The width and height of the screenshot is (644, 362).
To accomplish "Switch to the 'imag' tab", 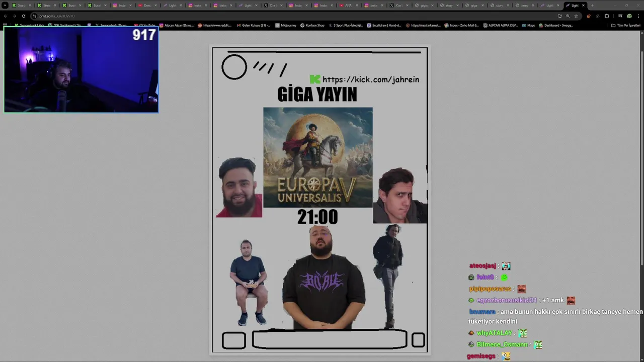I will click(524, 6).
